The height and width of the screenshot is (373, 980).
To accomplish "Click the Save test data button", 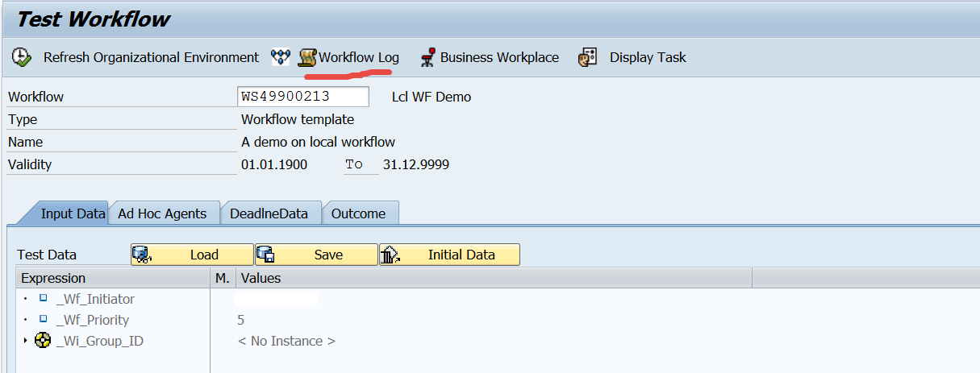I will click(x=316, y=255).
